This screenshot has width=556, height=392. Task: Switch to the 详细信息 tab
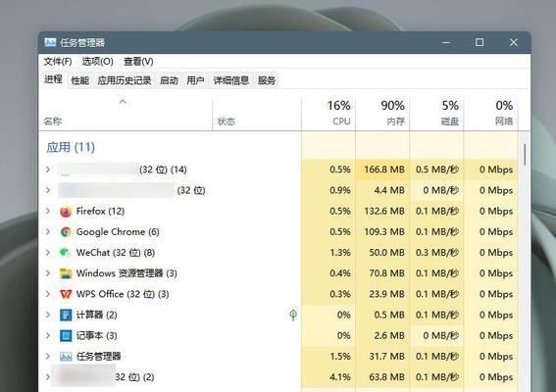[231, 80]
